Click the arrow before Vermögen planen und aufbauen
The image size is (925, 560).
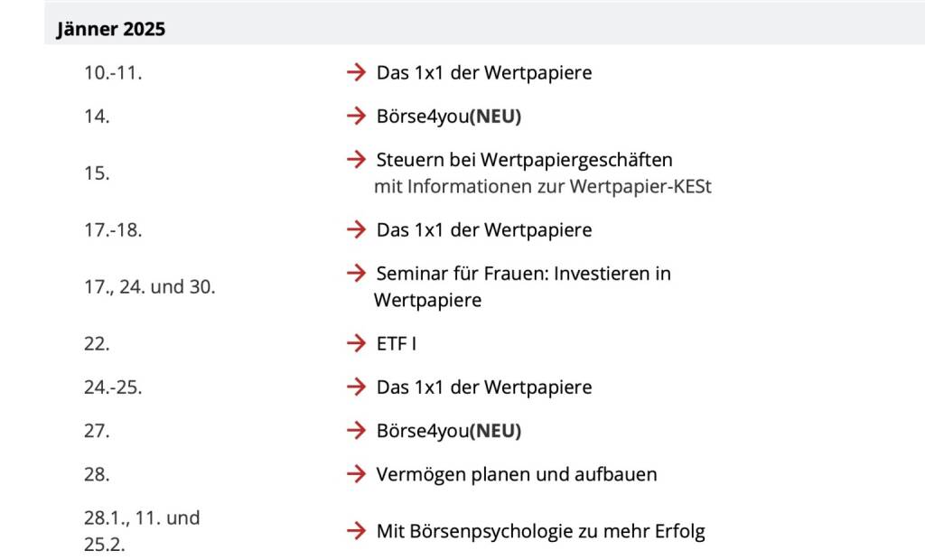point(355,474)
